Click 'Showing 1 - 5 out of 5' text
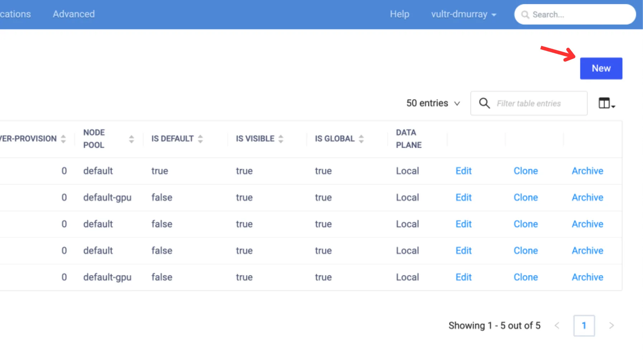Image resolution: width=643 pixels, height=364 pixels. click(x=495, y=325)
